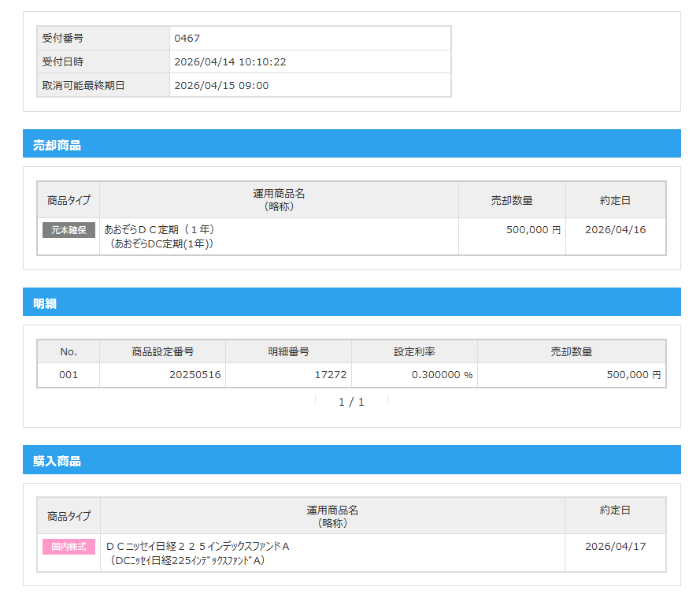Click the receipt number value 0467
The width and height of the screenshot is (700, 594).
187,38
